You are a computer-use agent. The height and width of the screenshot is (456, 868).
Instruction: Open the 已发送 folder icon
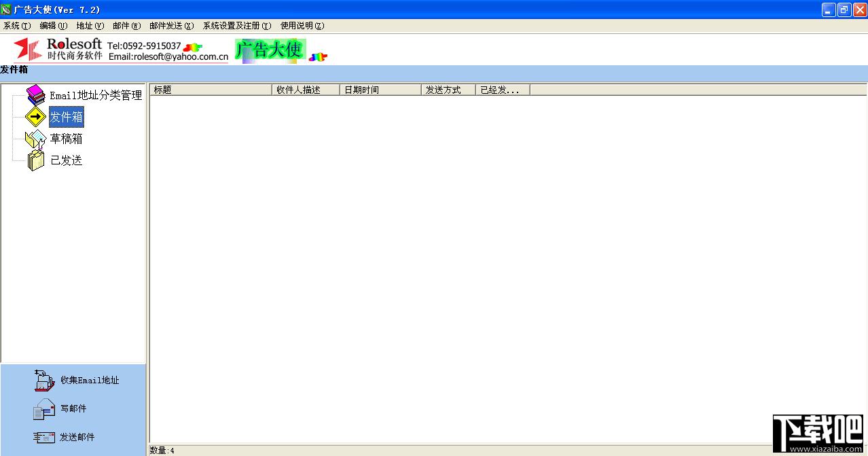[x=35, y=160]
